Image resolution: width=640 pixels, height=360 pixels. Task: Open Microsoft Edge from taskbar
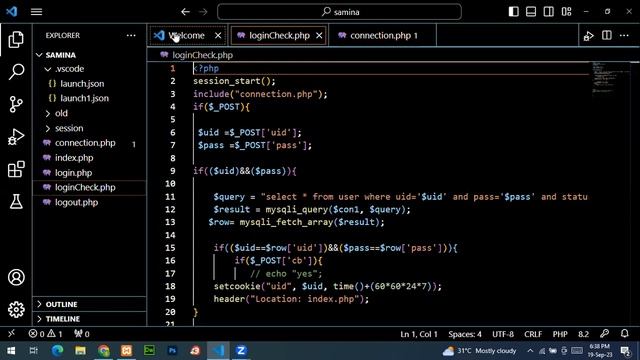pyautogui.click(x=58, y=351)
